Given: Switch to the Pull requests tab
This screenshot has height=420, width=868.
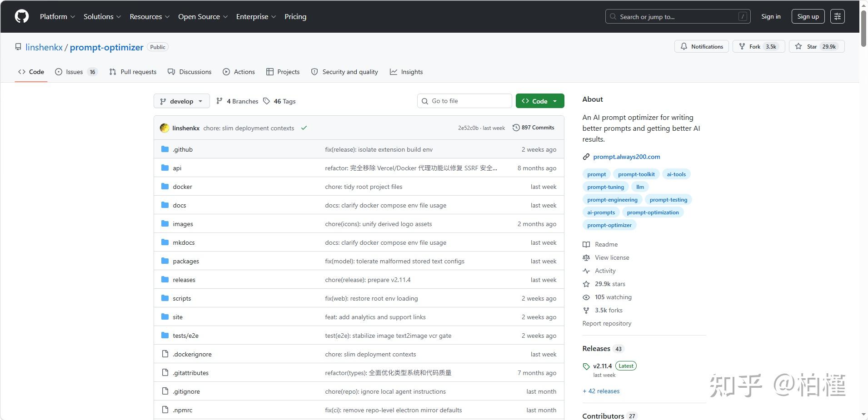Looking at the screenshot, I should (x=133, y=72).
